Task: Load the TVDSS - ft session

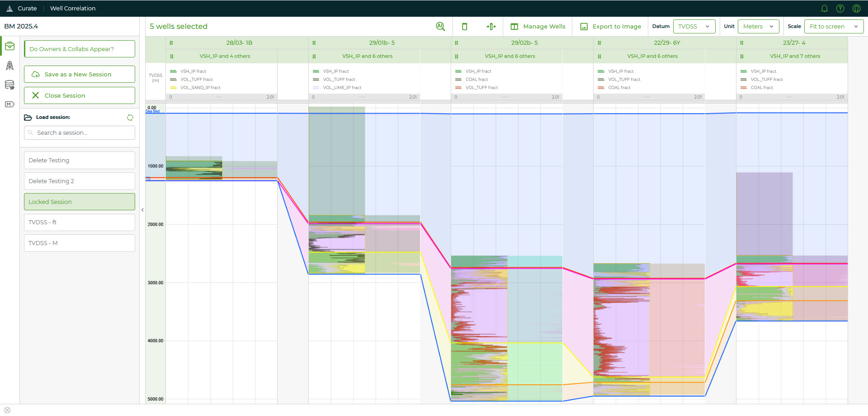Action: pos(80,222)
